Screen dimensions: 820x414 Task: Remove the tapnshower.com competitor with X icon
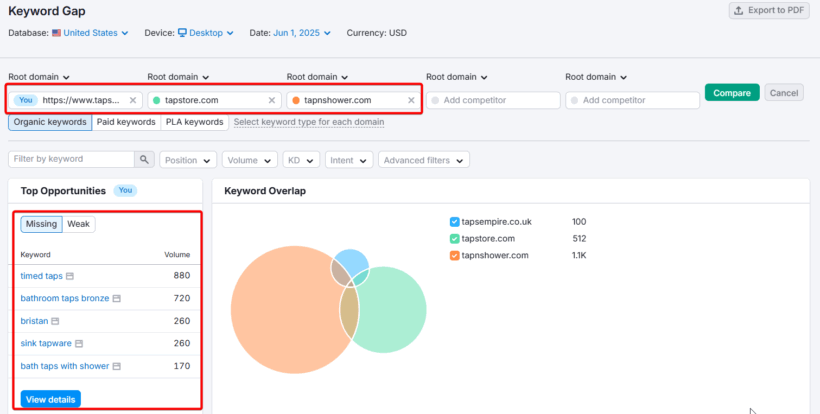pos(411,100)
